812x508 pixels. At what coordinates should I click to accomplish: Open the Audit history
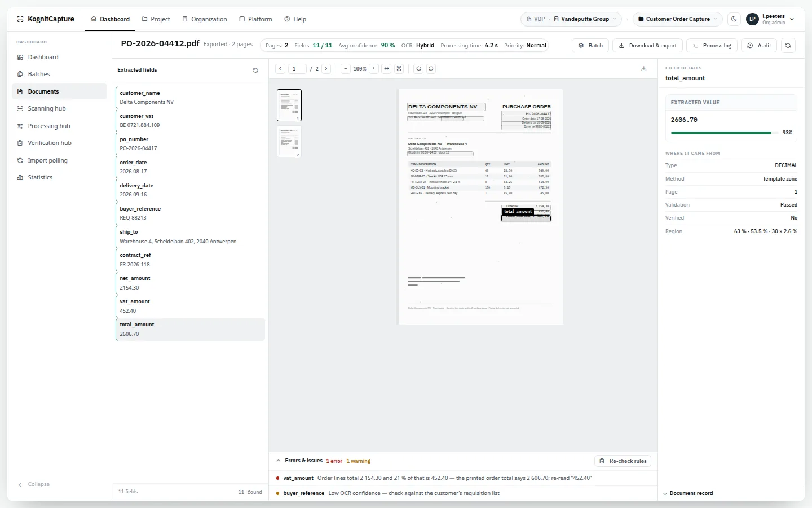click(759, 46)
